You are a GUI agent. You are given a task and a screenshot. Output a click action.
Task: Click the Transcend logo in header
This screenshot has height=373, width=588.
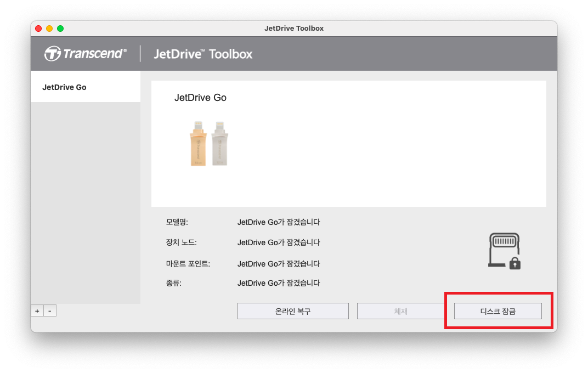(86, 54)
